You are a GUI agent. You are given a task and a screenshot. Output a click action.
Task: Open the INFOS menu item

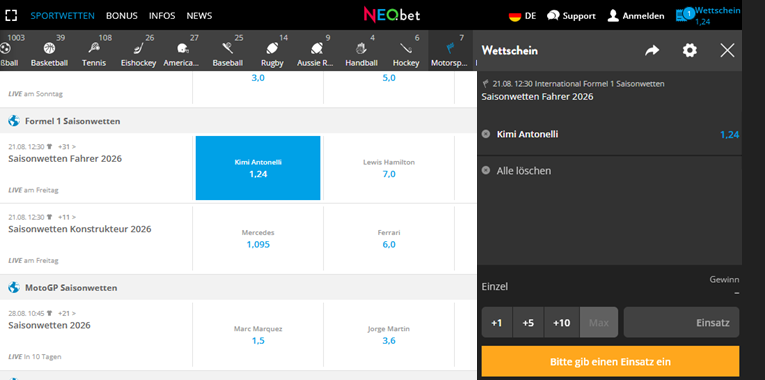pyautogui.click(x=162, y=16)
